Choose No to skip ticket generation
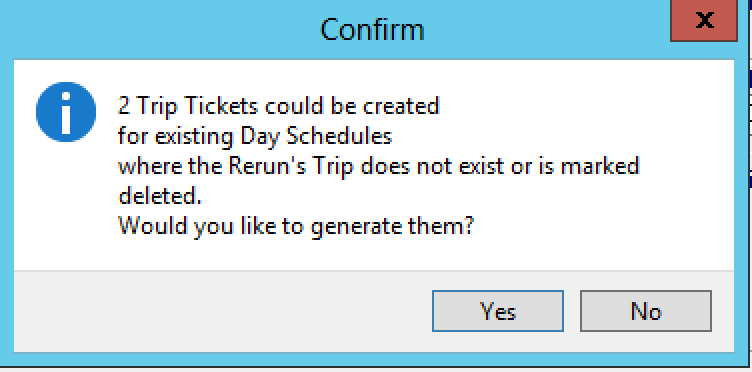This screenshot has height=372, width=752. point(646,311)
